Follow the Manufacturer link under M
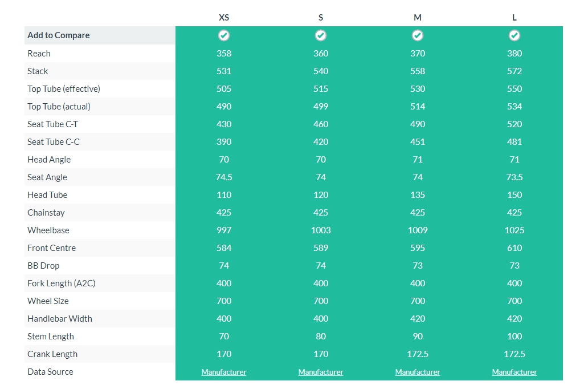This screenshot has width=588, height=385. (418, 372)
